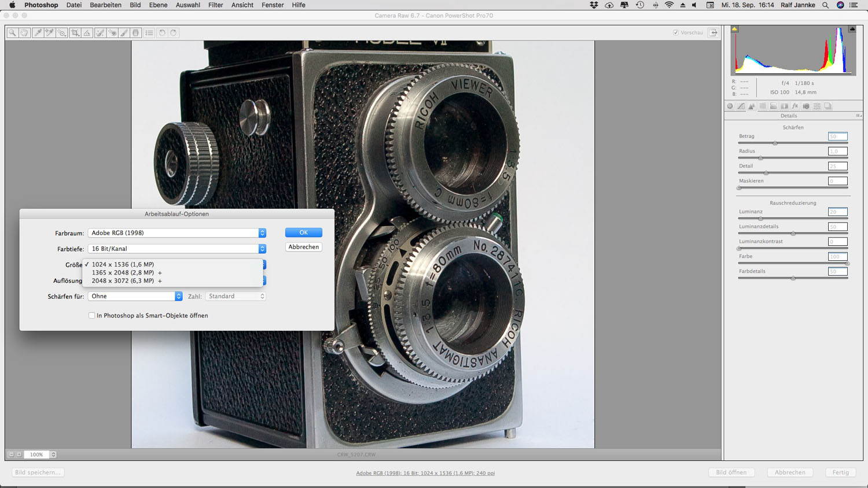868x488 pixels.
Task: Select the Adjustment Brush tool
Action: pyautogui.click(x=124, y=33)
